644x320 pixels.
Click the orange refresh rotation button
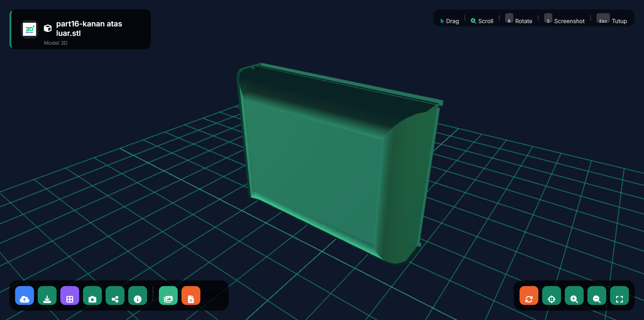pos(529,295)
